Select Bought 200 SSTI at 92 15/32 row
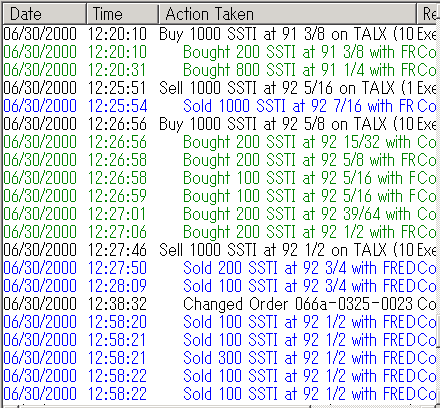440x408 pixels. 219,142
